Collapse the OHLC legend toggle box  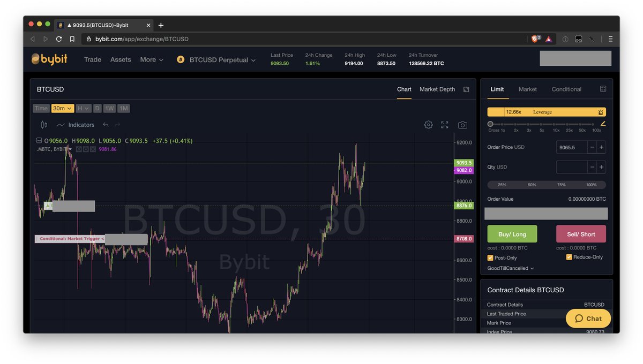39,141
